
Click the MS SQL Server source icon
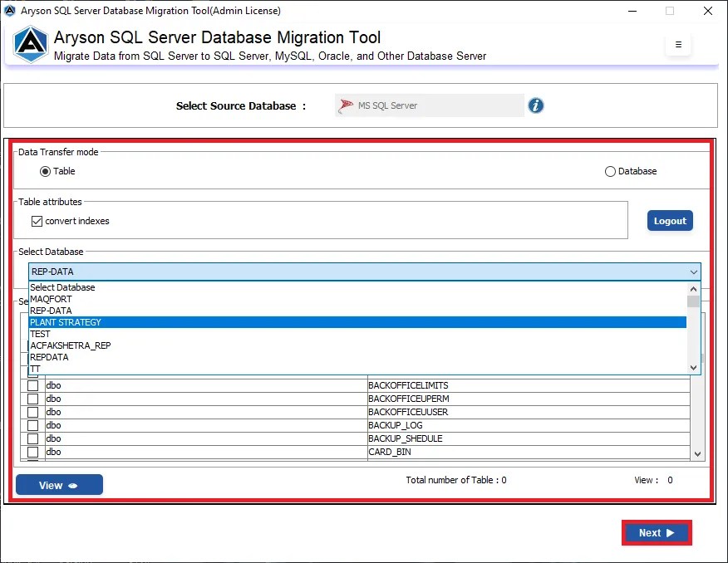pos(346,105)
